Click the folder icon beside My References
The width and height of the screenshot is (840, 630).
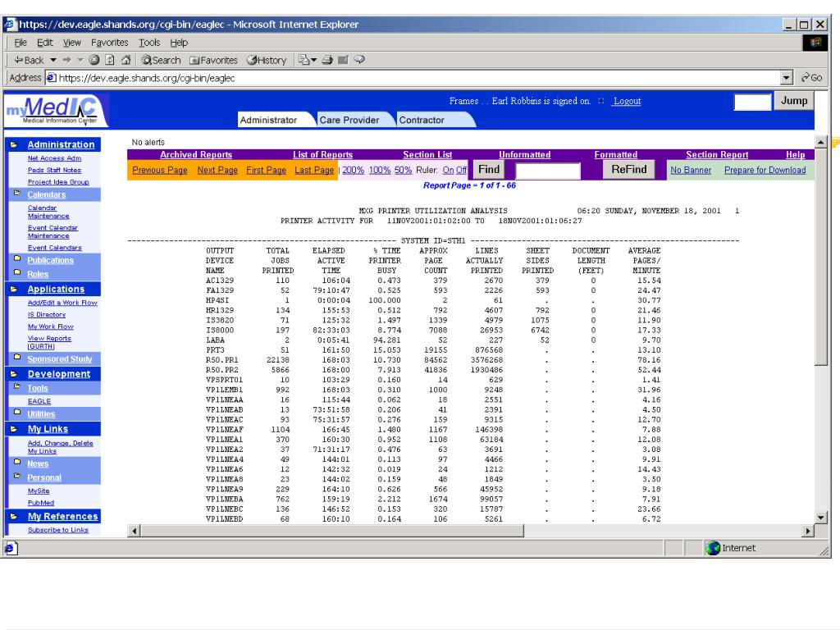14,517
